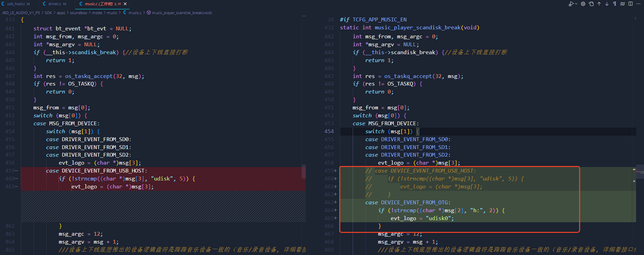The image size is (644, 255).
Task: Open More Actions ellipsis menu
Action: click(638, 4)
